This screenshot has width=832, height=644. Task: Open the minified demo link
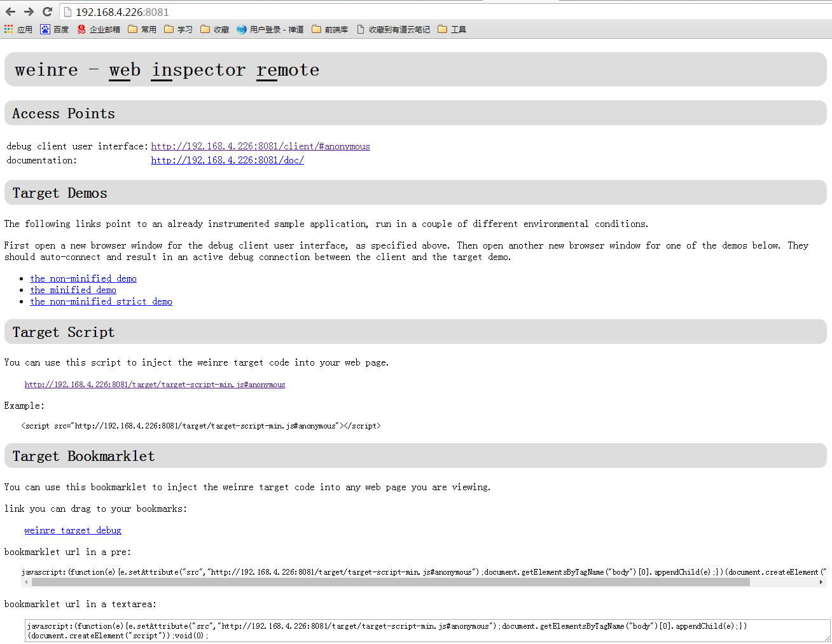pyautogui.click(x=73, y=290)
